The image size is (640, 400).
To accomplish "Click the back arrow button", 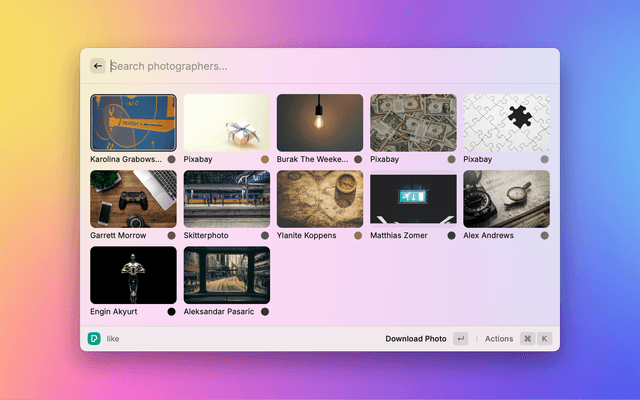I will coord(98,66).
